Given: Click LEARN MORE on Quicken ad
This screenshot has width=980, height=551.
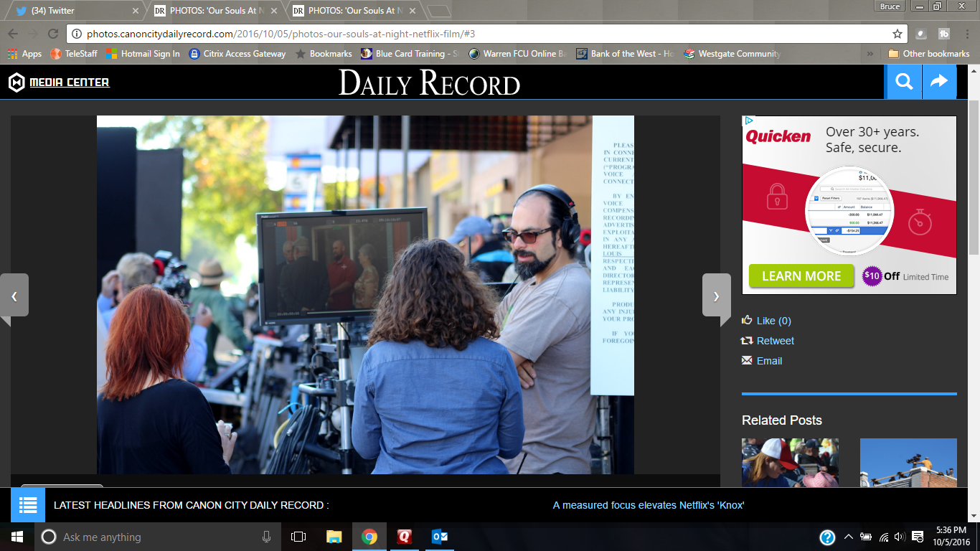Looking at the screenshot, I should [801, 276].
